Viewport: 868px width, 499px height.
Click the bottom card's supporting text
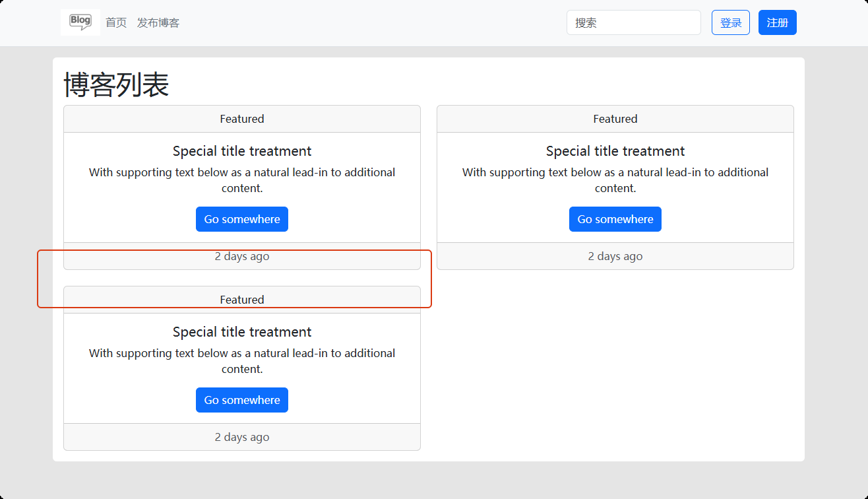[242, 361]
